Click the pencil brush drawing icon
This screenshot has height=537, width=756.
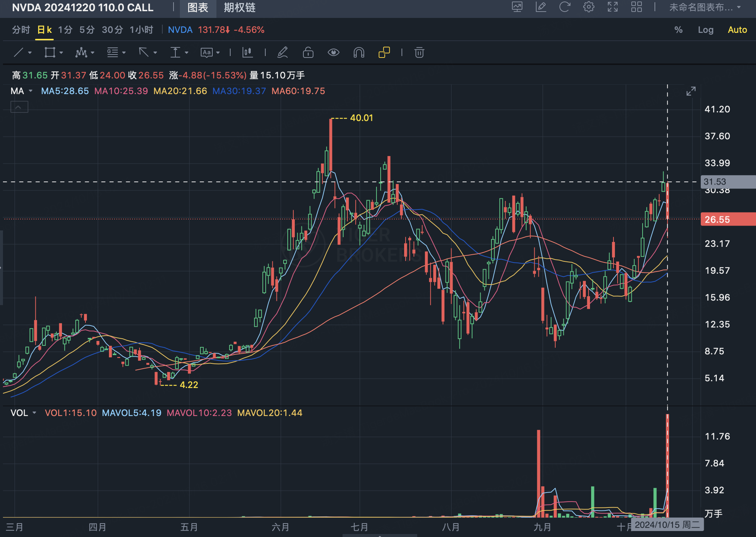[282, 52]
